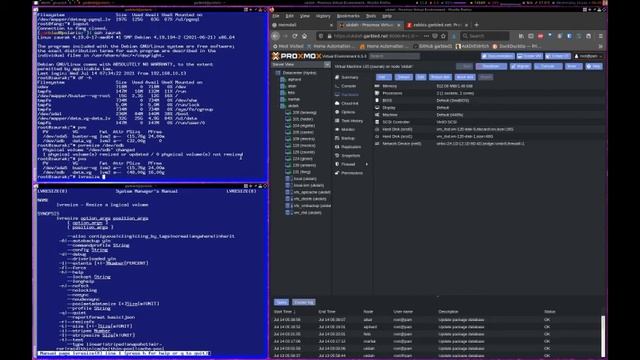640x360 pixels.
Task: Click the task log vertical scrollbar
Action: (x=603, y=336)
